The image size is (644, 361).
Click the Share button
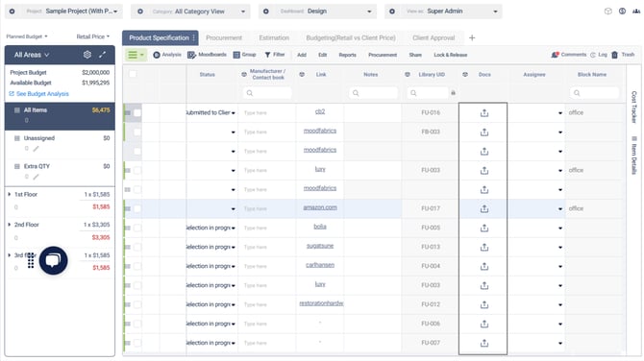[415, 55]
